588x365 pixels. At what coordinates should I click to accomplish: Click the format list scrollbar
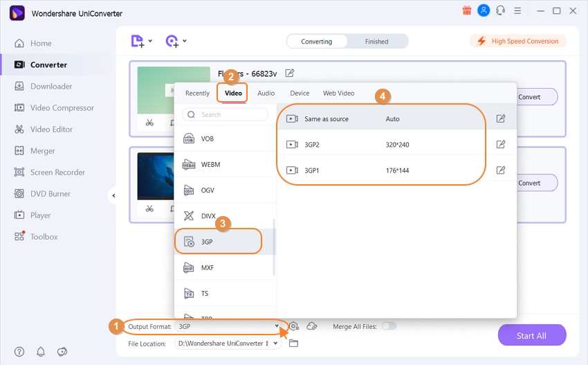coord(274,247)
